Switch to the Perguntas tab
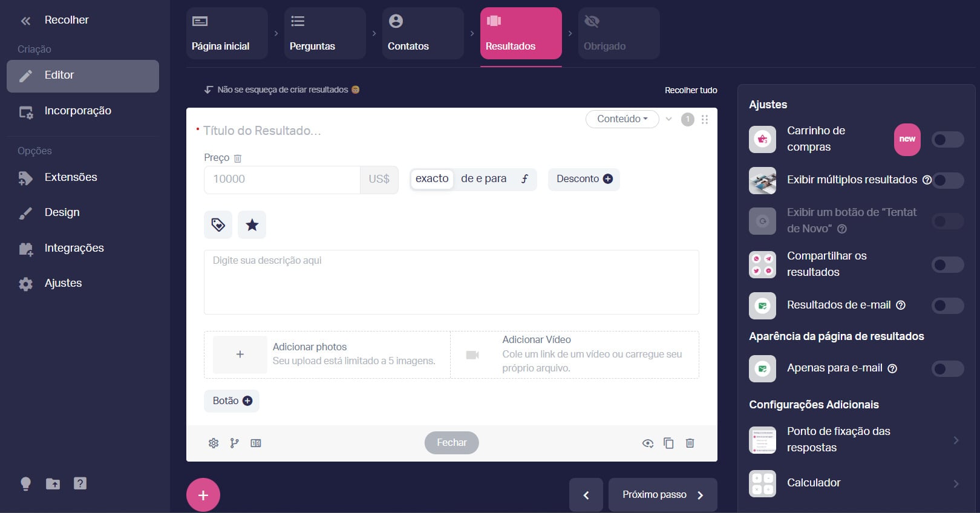This screenshot has width=980, height=513. pos(325,33)
